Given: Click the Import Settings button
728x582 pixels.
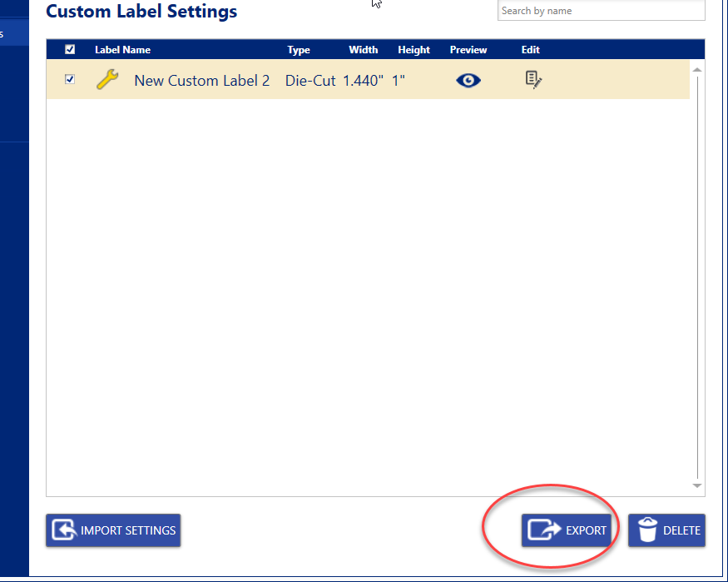Looking at the screenshot, I should click(113, 530).
